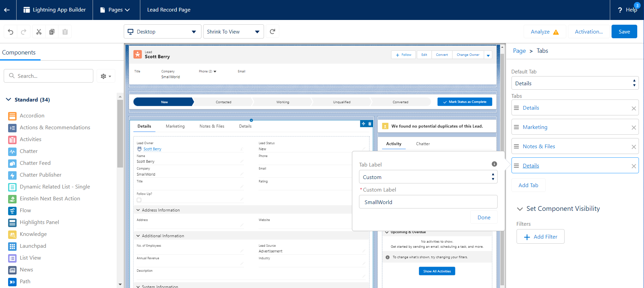Click the refresh canvas icon
Image resolution: width=644 pixels, height=288 pixels.
272,31
